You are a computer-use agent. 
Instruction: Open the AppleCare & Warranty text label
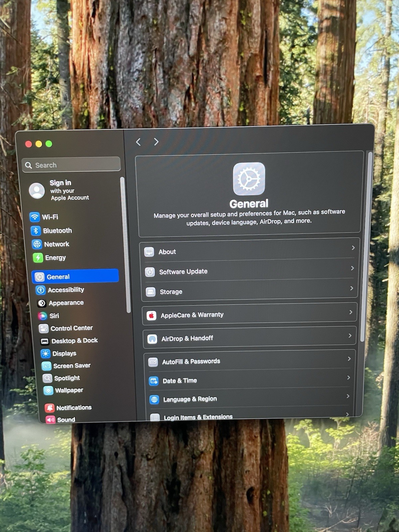tap(192, 315)
